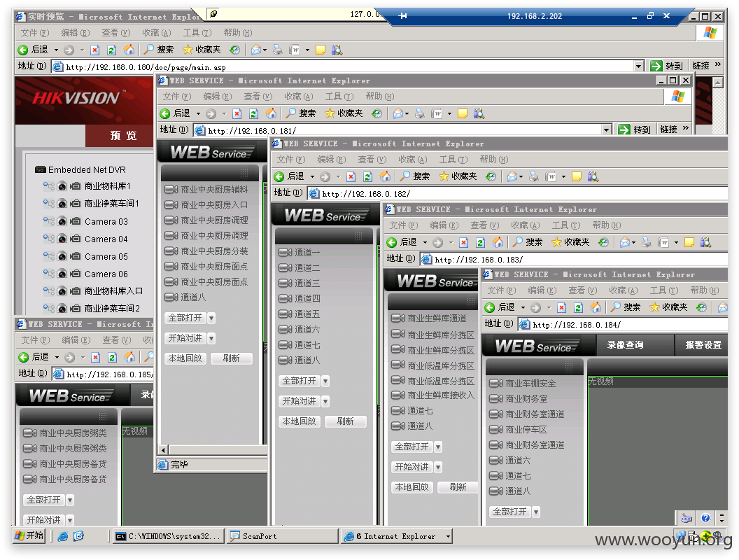Switch to 报警设置 tab in 192.168.0.184 window
Screen dimensions: 739x560
(703, 345)
